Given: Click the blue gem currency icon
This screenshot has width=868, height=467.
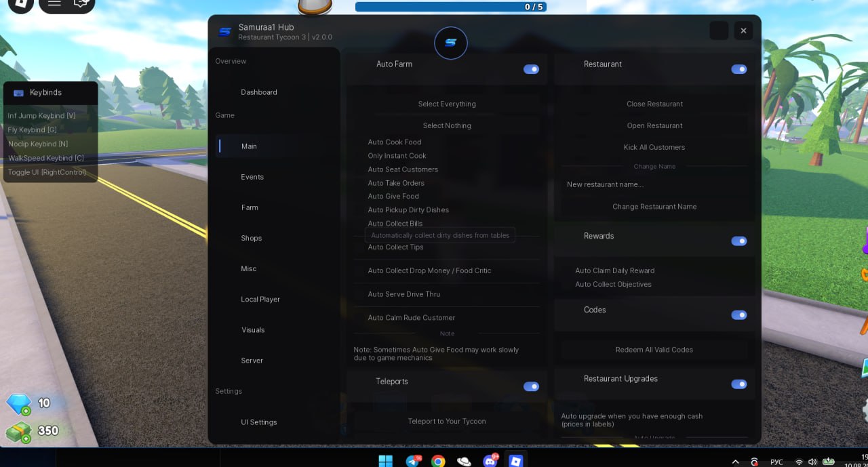Looking at the screenshot, I should [x=18, y=404].
